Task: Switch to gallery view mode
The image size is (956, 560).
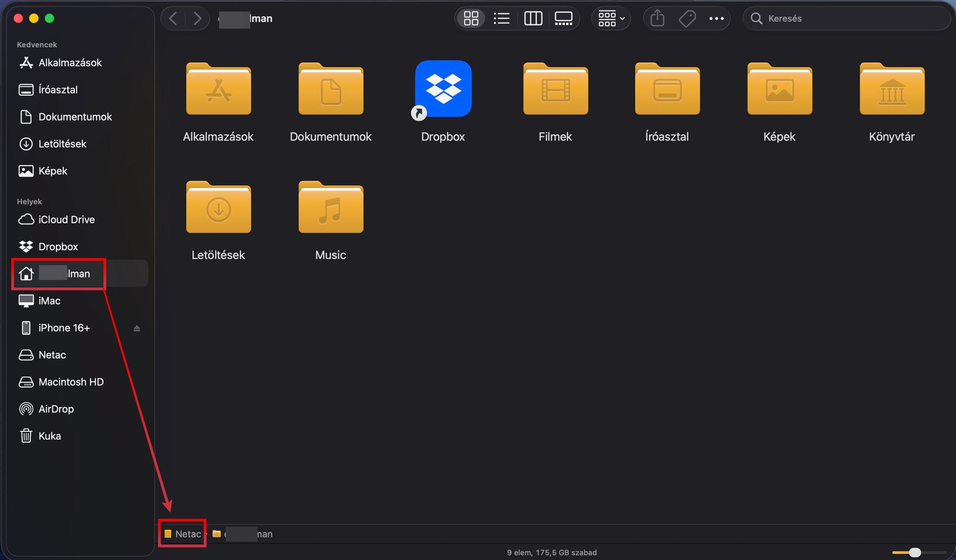Action: tap(563, 18)
